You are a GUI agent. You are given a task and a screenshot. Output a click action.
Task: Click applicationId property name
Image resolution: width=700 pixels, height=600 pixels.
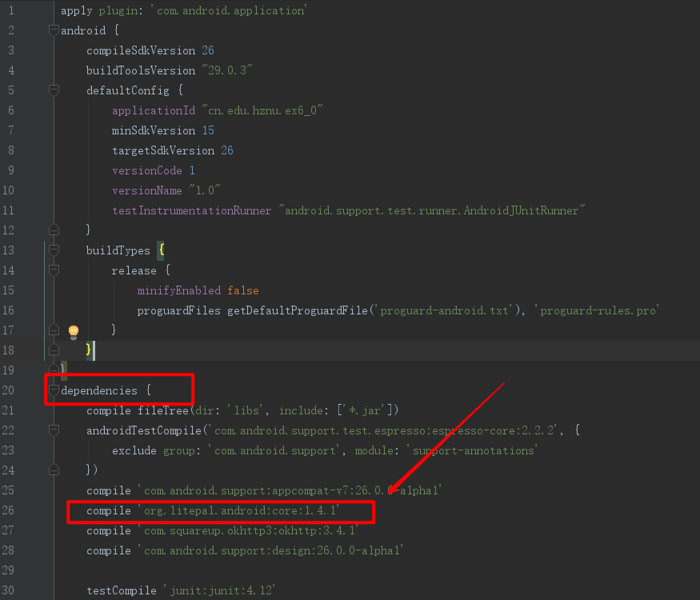(x=154, y=110)
